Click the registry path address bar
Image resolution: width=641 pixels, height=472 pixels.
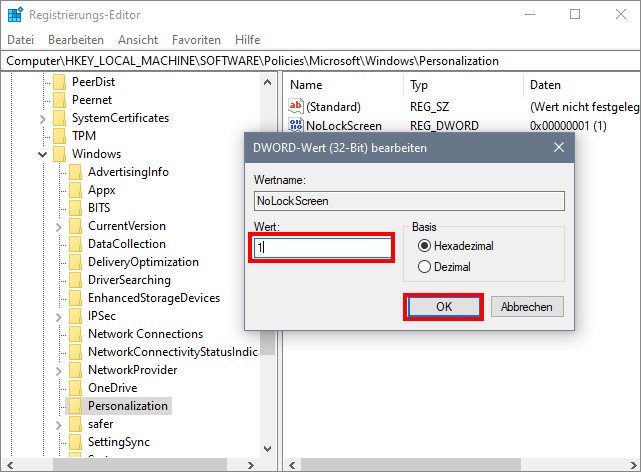320,61
